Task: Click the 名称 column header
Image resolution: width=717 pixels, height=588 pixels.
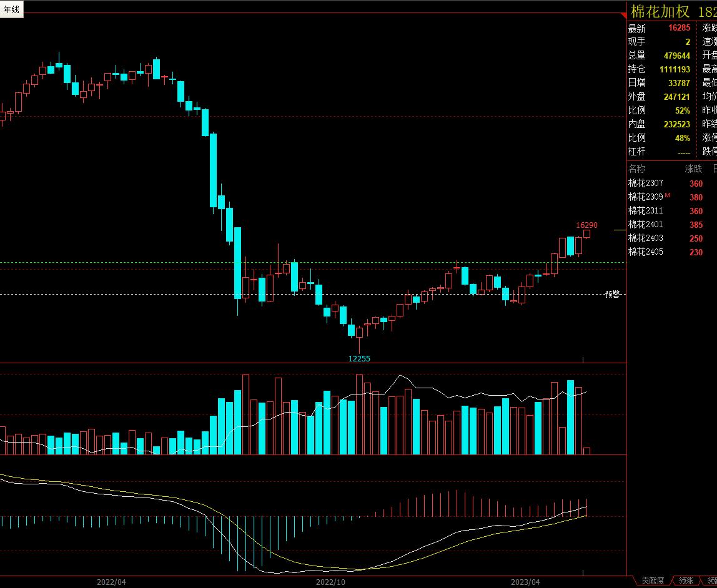Action: pyautogui.click(x=636, y=169)
